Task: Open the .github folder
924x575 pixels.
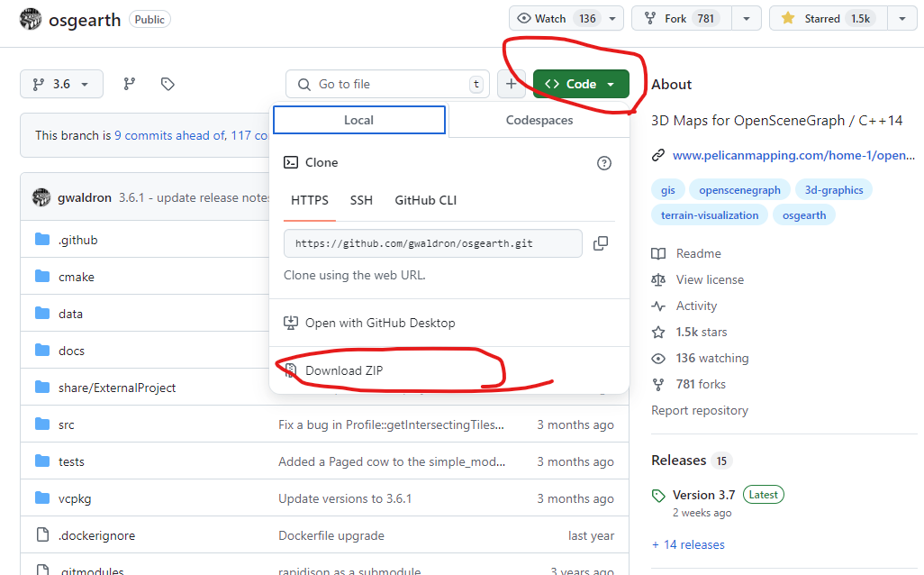Action: pos(77,240)
